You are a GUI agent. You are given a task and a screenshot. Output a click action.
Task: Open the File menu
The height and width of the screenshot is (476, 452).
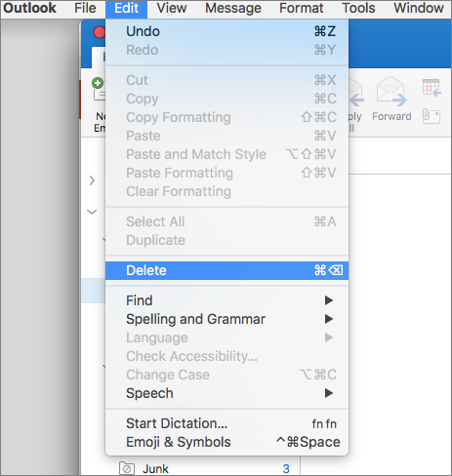click(x=85, y=8)
